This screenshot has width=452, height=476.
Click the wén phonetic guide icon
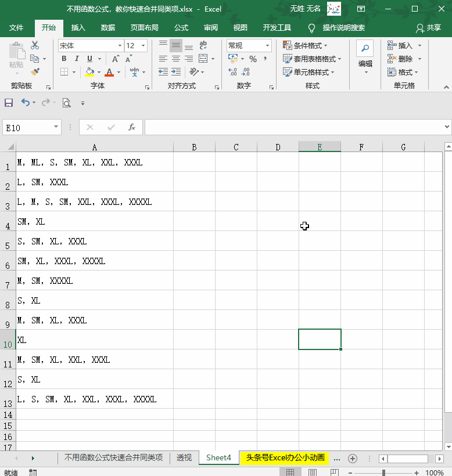134,72
